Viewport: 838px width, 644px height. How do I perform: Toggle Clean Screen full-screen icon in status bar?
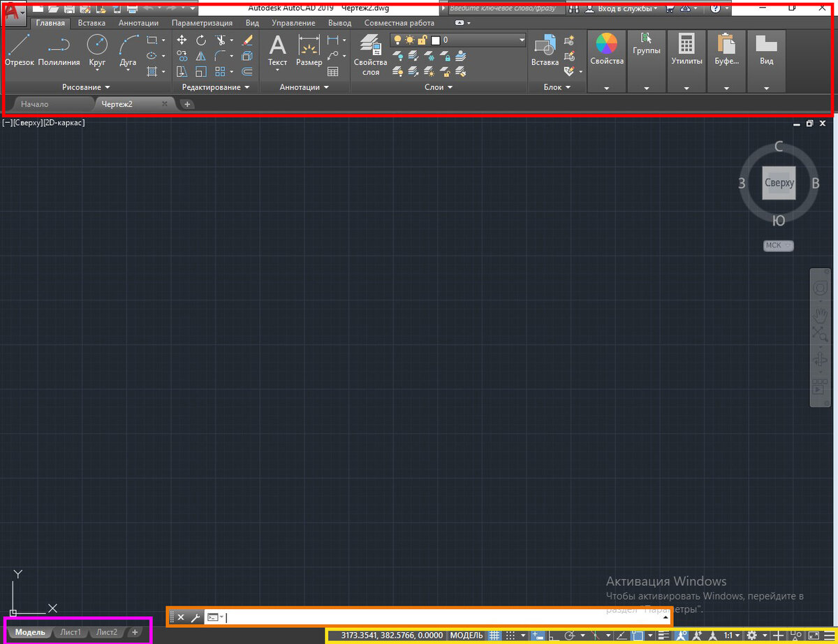814,636
